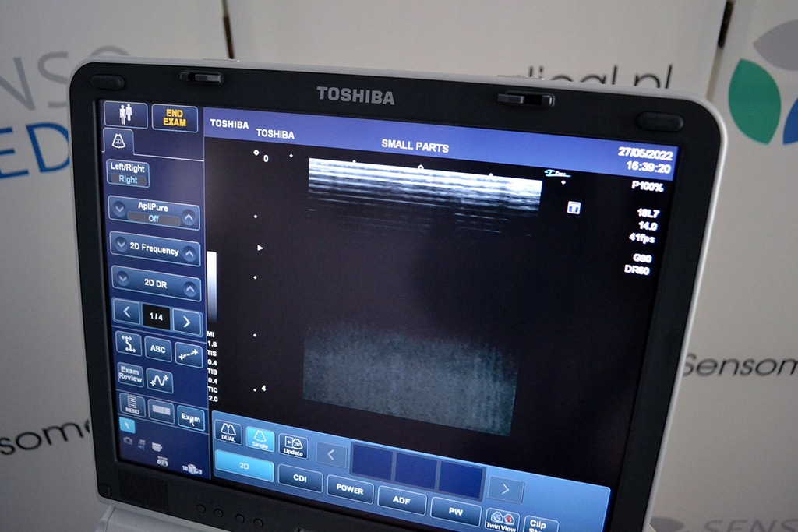Open the MENU icon
Image resolution: width=798 pixels, height=532 pixels.
click(x=132, y=405)
